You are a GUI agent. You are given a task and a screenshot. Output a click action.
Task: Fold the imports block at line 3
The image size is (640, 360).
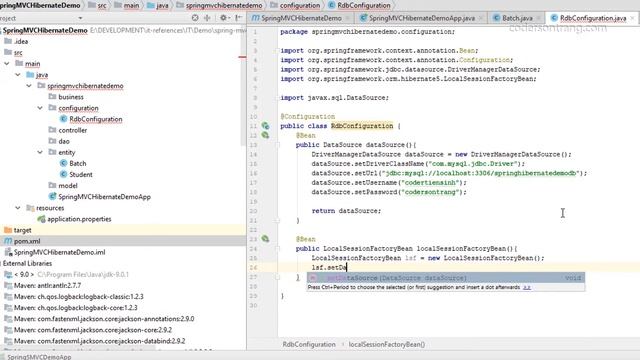[x=278, y=51]
